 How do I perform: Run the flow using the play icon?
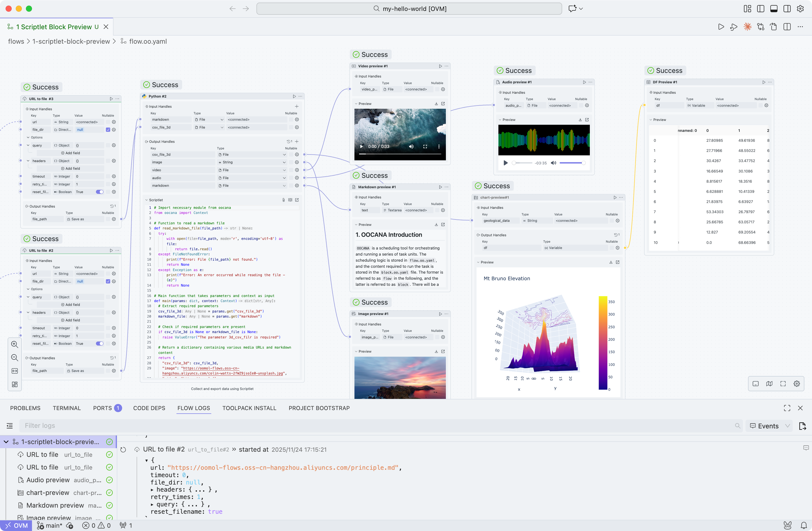(x=721, y=27)
